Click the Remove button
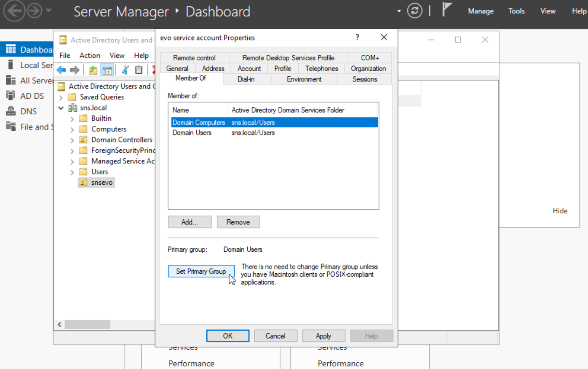Viewport: 588px width, 369px height. click(x=238, y=222)
